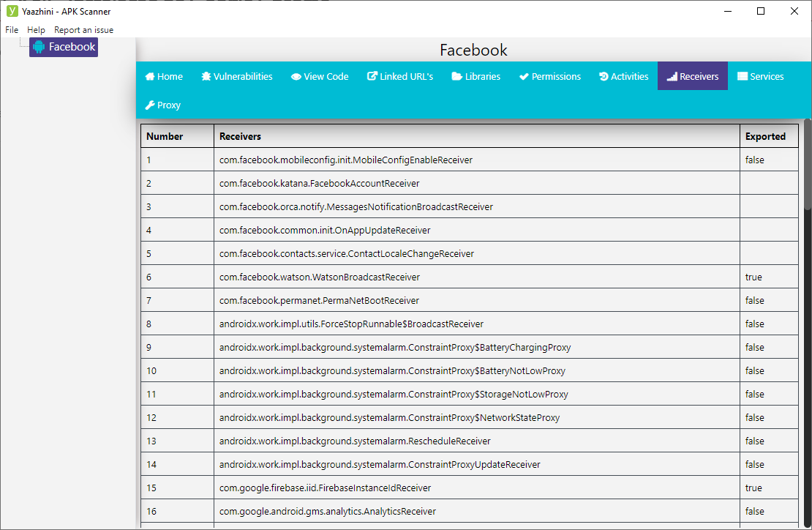This screenshot has width=812, height=530.
Task: Click the list icon beside Services
Action: click(x=743, y=77)
